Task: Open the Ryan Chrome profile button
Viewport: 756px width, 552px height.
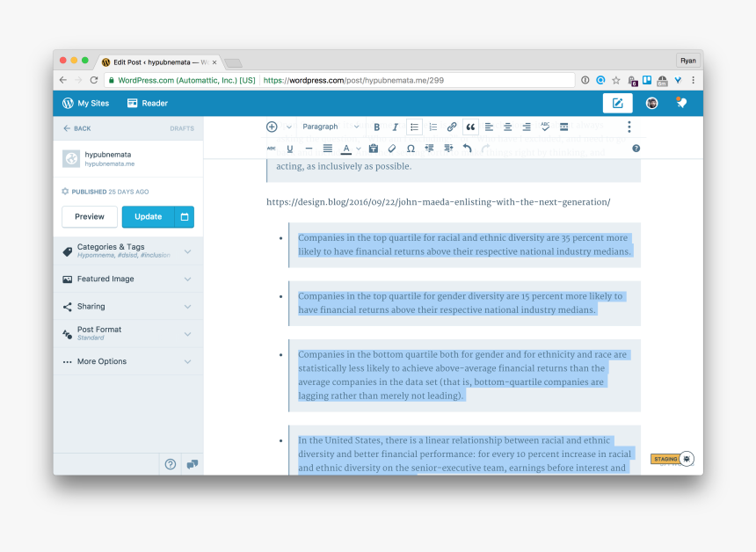Action: tap(687, 61)
